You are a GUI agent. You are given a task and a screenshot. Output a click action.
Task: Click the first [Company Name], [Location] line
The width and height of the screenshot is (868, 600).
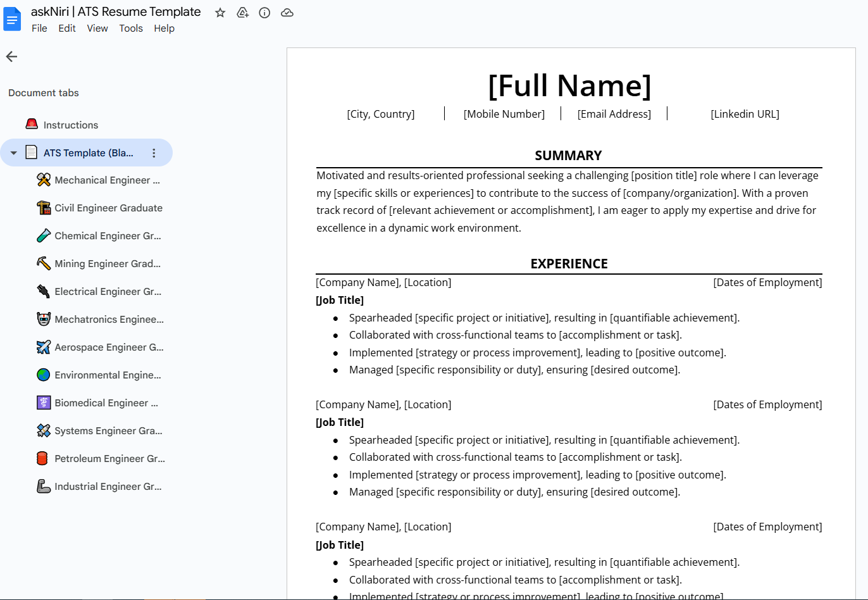383,282
